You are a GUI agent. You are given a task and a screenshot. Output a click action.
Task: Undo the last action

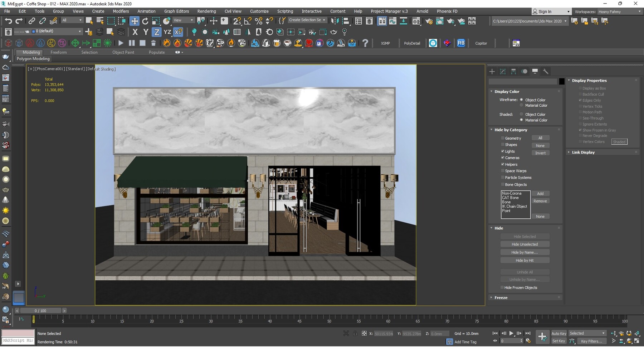click(x=9, y=21)
